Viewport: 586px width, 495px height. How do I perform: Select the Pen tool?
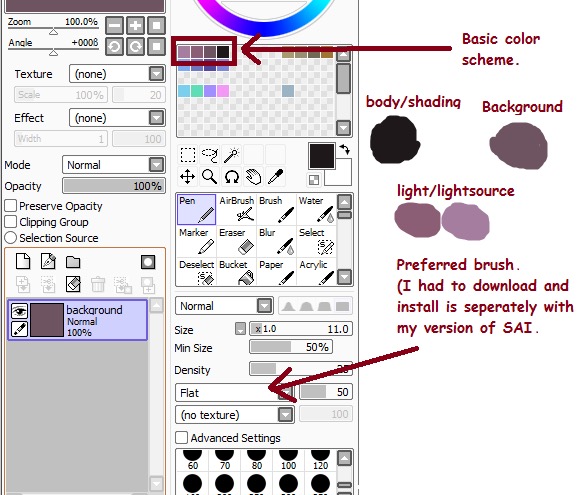196,210
